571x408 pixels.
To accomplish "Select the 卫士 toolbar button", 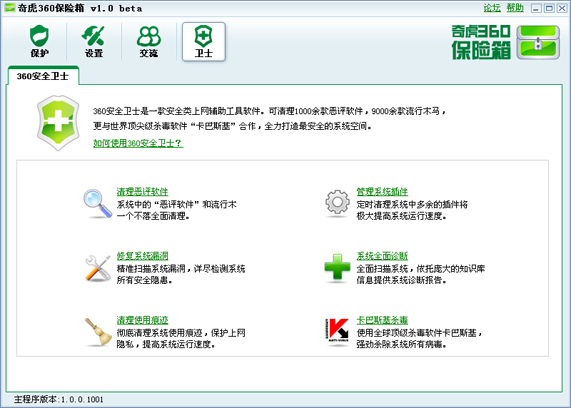I will (x=204, y=42).
